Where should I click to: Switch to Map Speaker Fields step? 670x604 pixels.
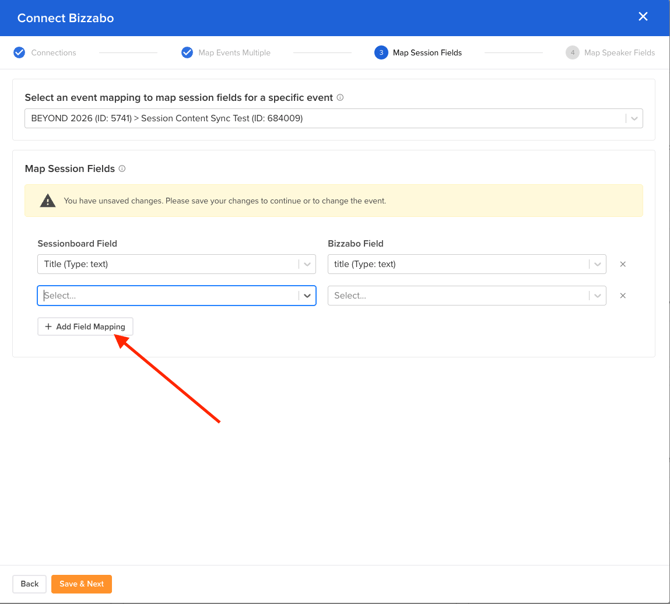coord(619,53)
